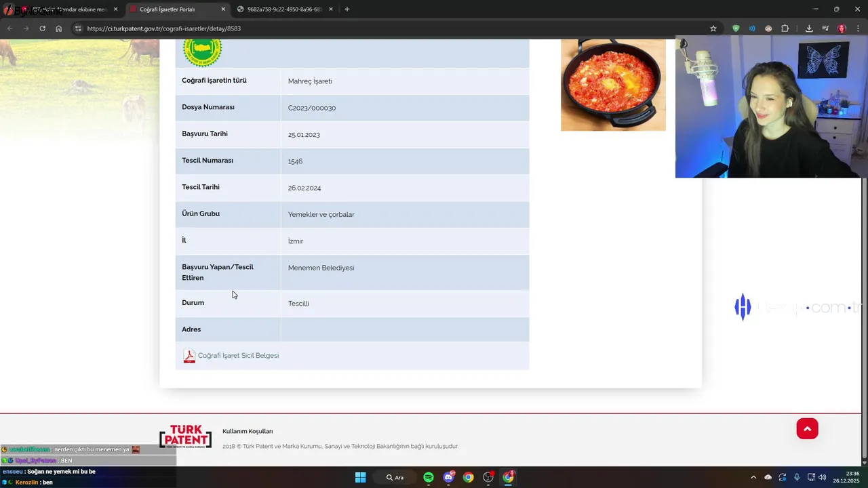Select the province value 'İzmir'
Screen dimensions: 868x488
296,241
